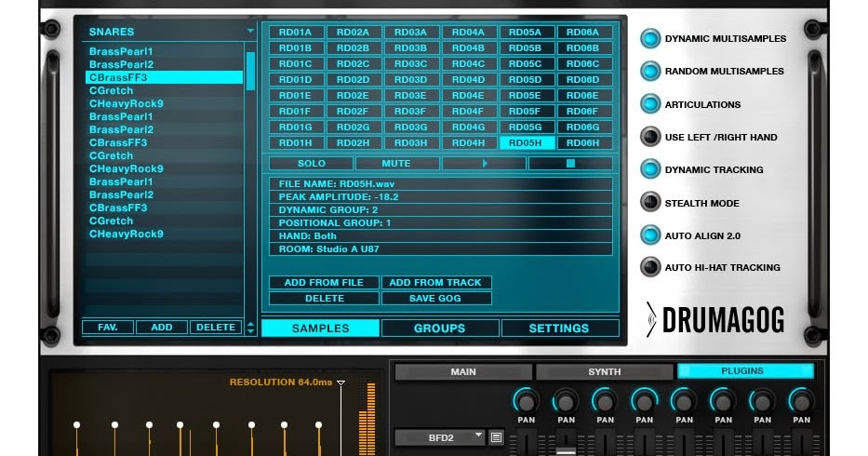868x456 pixels.
Task: Toggle Articulations button
Action: click(x=650, y=103)
